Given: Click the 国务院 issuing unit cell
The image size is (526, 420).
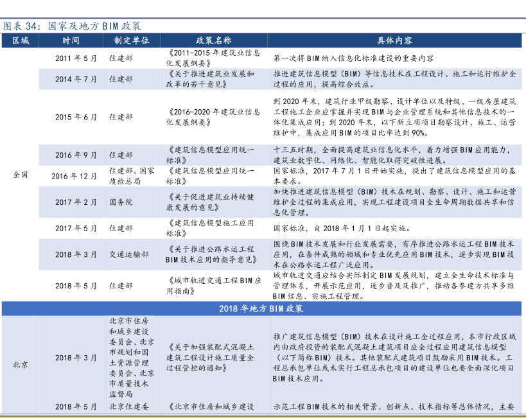Looking at the screenshot, I should click(120, 202).
